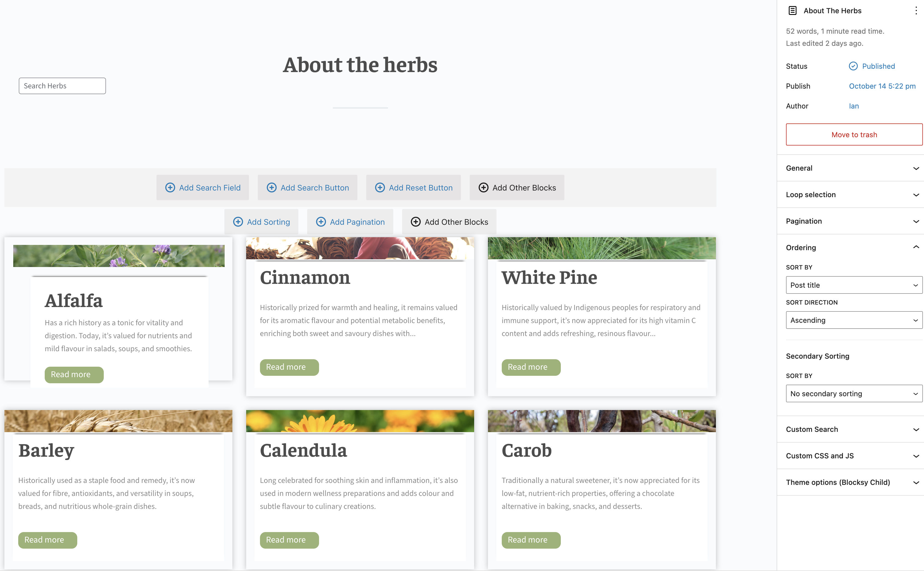Click the October 14 publish date link

point(882,86)
